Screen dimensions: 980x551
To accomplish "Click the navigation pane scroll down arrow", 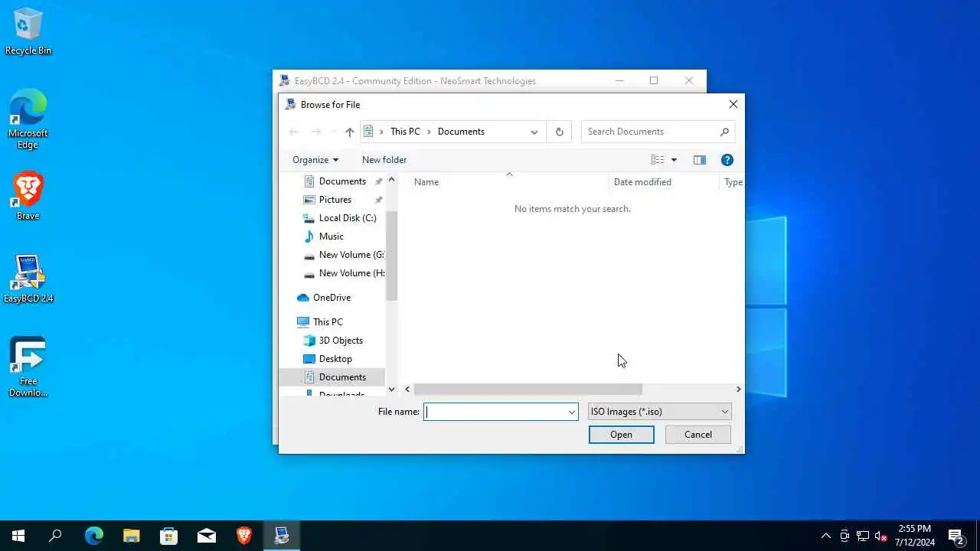I will (392, 390).
